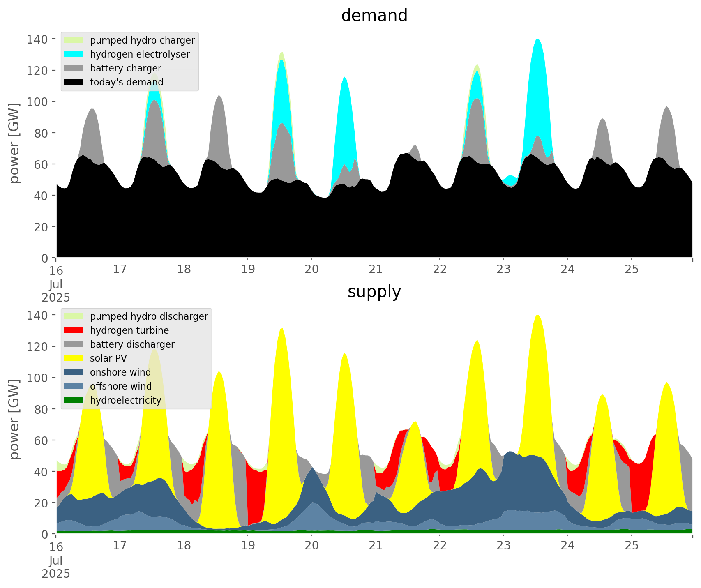Click date tick 23 on the demand chart
701x588 pixels.
click(503, 270)
